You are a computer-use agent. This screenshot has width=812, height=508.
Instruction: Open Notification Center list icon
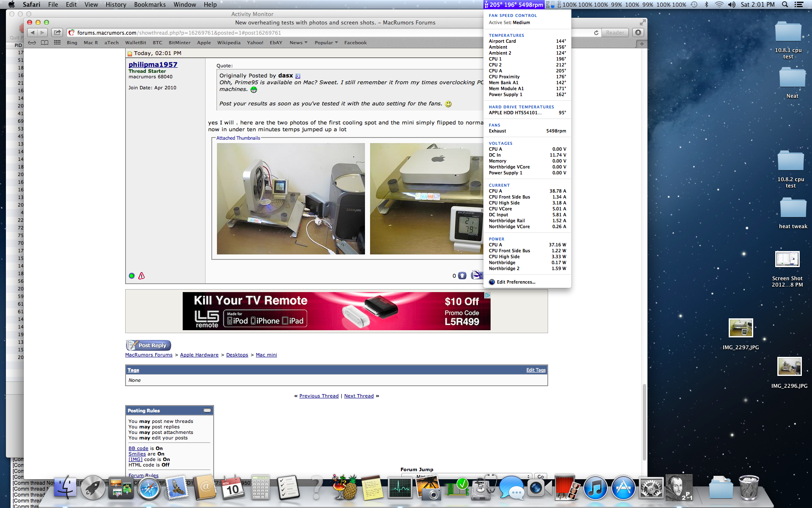(799, 5)
